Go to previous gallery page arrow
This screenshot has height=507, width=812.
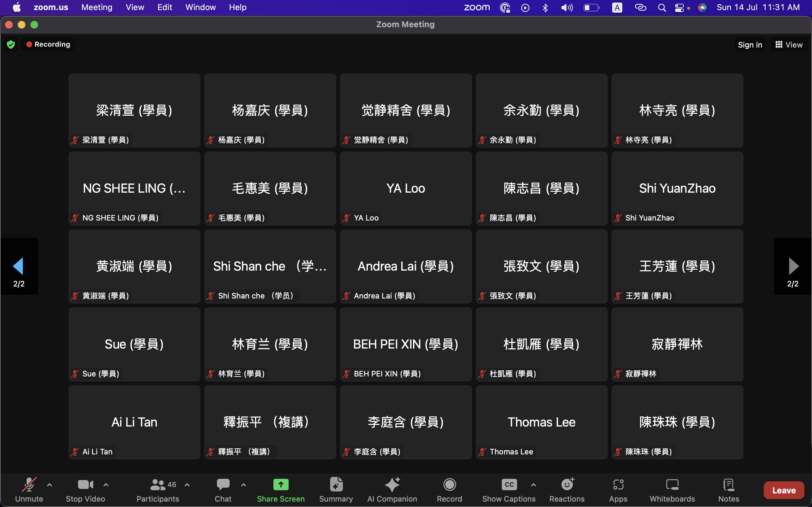pos(18,266)
